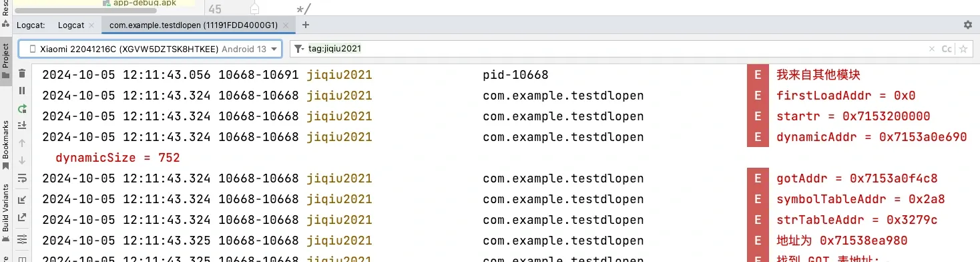Switch to the Logcat tab

tap(71, 25)
